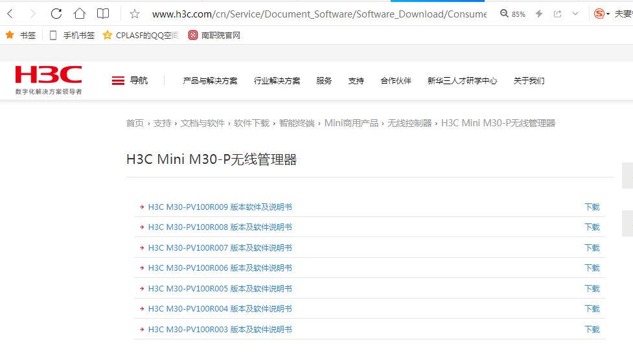The height and width of the screenshot is (364, 633).
Task: Click 下载 for M30-PV100R005
Action: pos(592,288)
